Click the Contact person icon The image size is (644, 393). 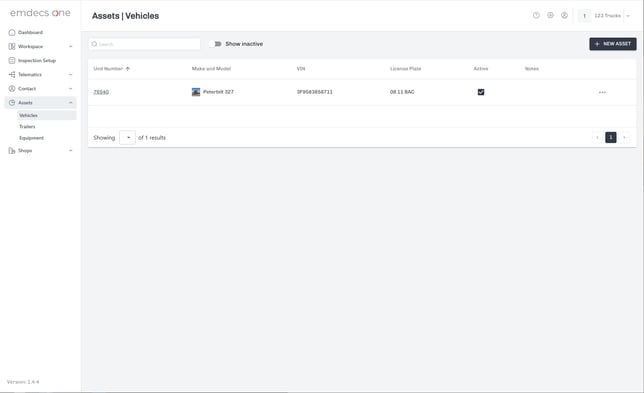(12, 88)
